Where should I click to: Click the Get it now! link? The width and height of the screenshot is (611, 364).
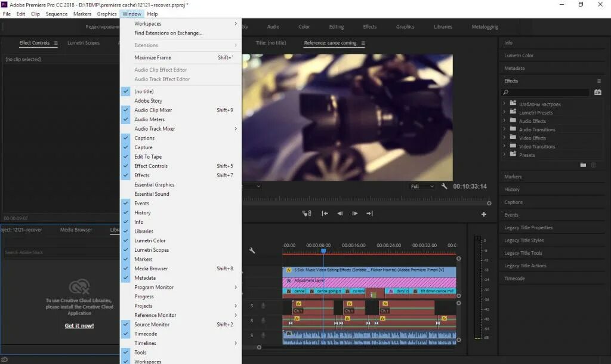79,326
